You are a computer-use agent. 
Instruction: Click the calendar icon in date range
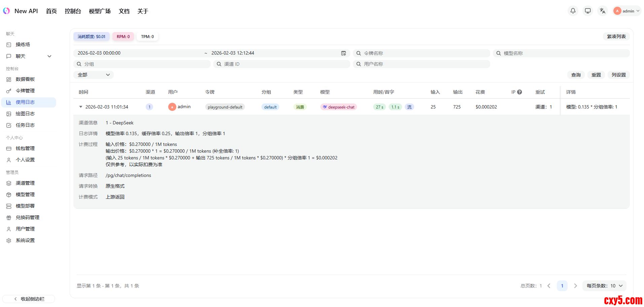(343, 53)
